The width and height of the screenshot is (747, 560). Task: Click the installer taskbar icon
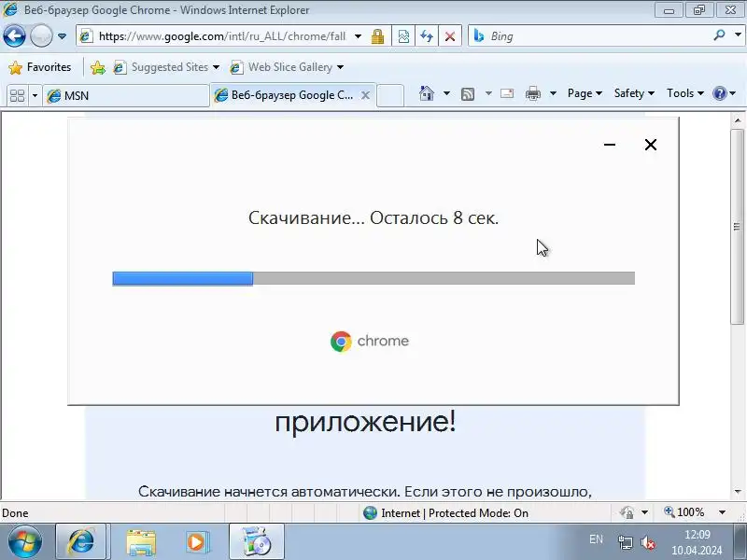click(x=256, y=541)
